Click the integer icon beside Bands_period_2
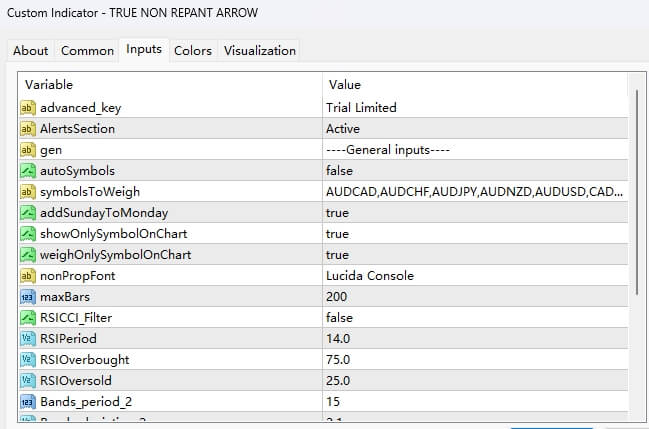 pos(27,402)
